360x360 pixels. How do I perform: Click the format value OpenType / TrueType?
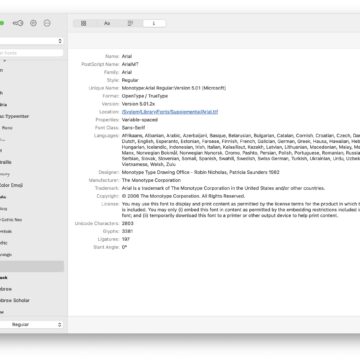pos(145,96)
